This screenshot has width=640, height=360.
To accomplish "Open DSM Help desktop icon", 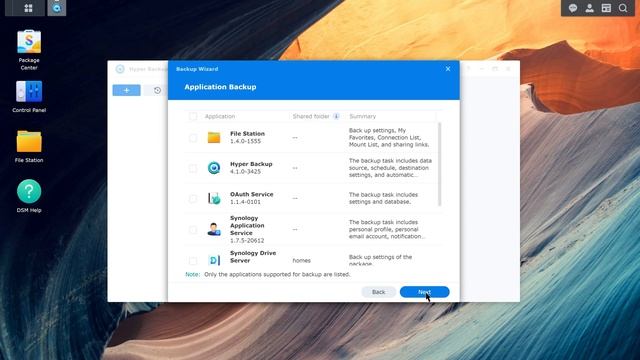I will (x=29, y=191).
